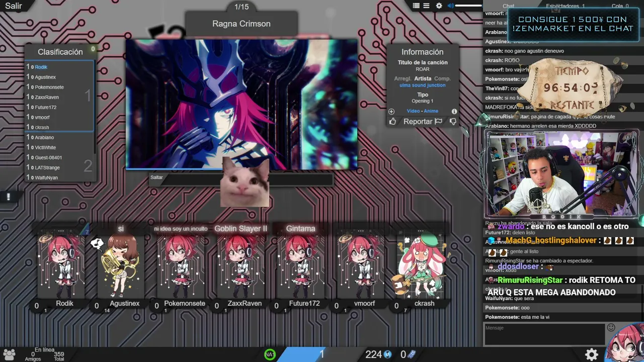This screenshot has width=644, height=362.
Task: Open the song history list icon
Action: 426,6
